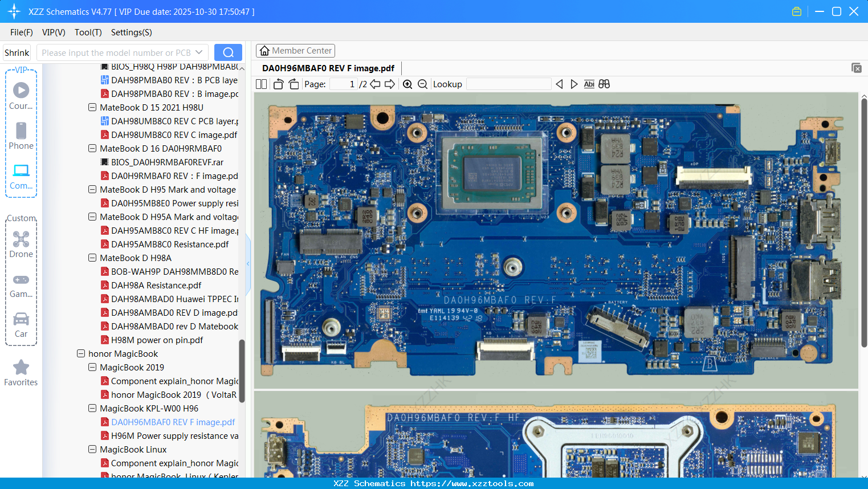The height and width of the screenshot is (489, 868).
Task: Open the Game console category in sidebar
Action: (x=21, y=285)
